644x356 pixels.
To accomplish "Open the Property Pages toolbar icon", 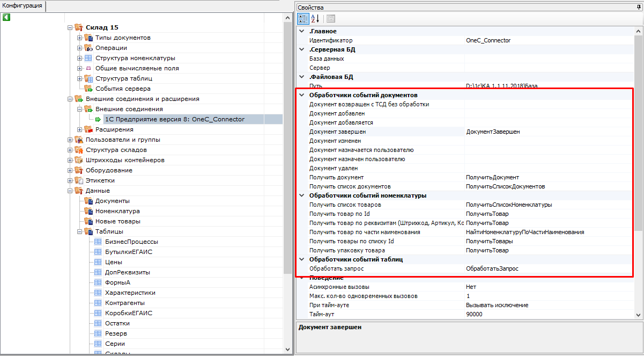I will point(331,18).
